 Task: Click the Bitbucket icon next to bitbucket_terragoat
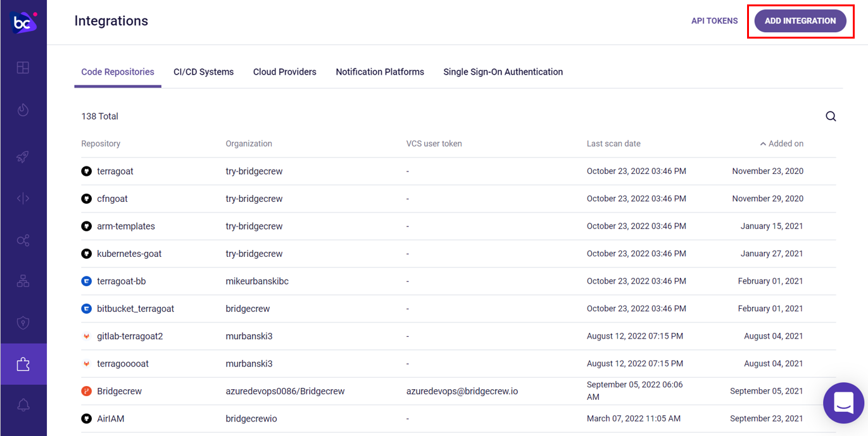[x=87, y=309]
